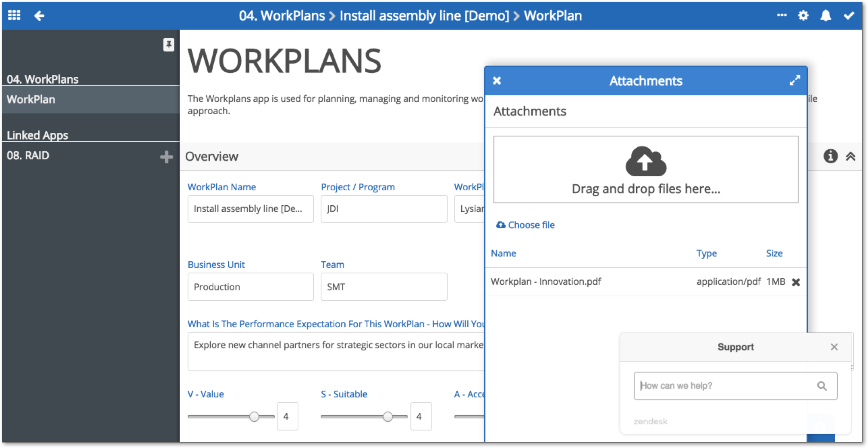
Task: Remove the Workplan - Innovation.pdf attachment
Action: tap(796, 282)
